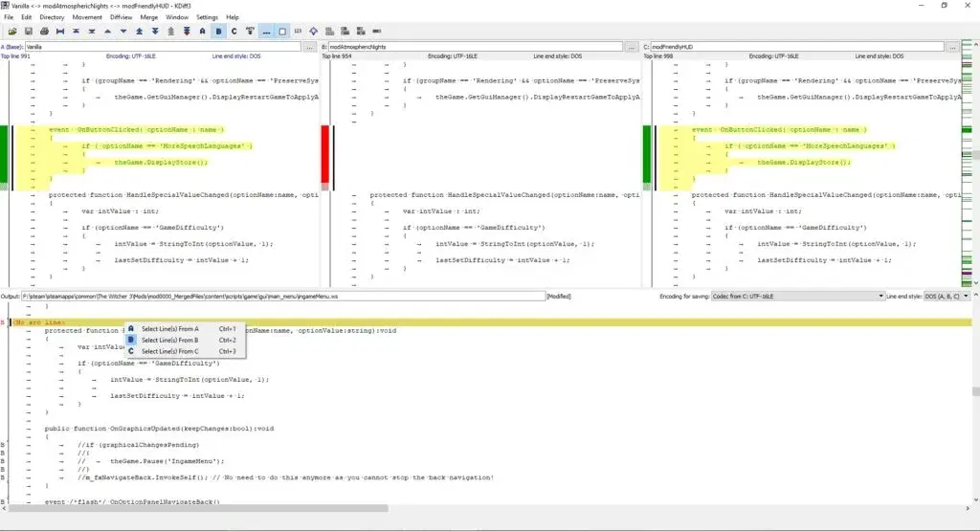Click the Output file path field

[283, 296]
